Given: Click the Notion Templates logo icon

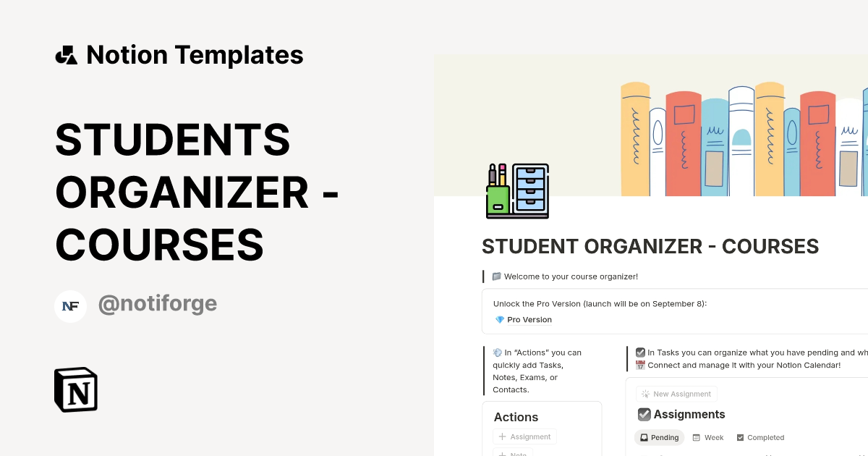Looking at the screenshot, I should tap(67, 54).
